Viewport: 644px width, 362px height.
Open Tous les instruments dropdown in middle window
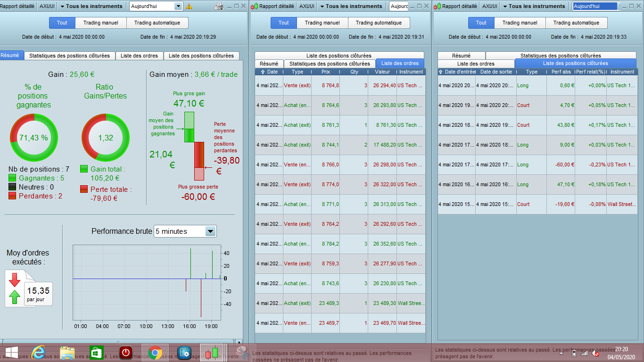(x=351, y=6)
